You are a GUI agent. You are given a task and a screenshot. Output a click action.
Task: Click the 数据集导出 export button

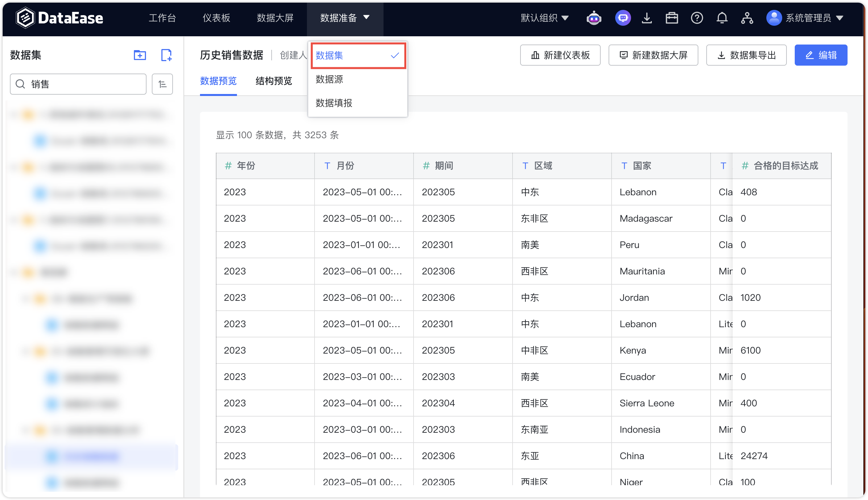(746, 55)
